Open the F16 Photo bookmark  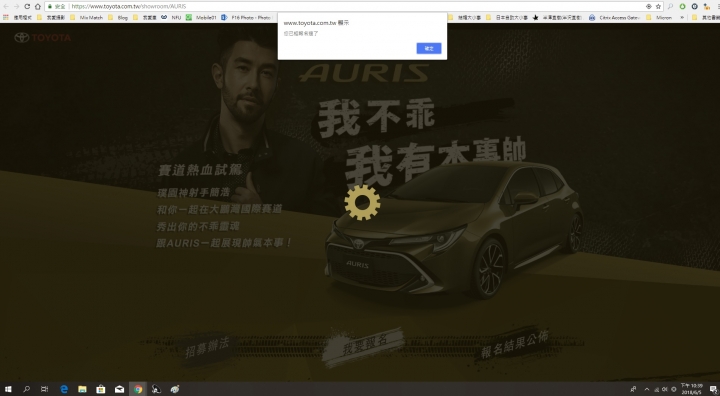pyautogui.click(x=246, y=17)
